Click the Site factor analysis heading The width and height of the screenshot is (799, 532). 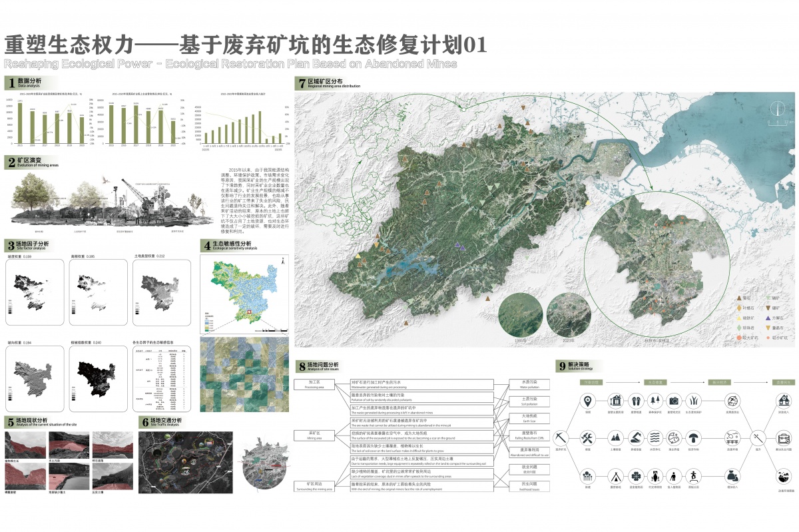pos(30,246)
